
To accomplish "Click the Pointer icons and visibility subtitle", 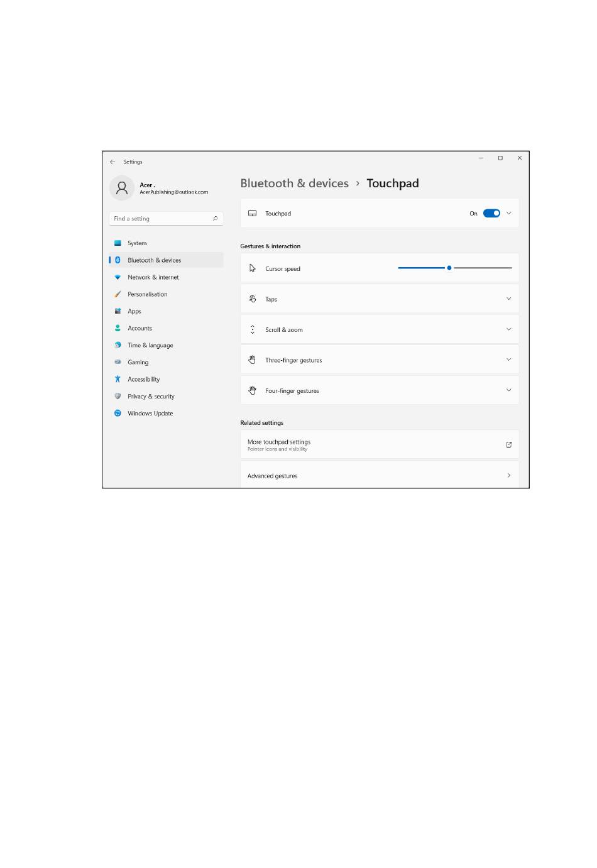I will (x=277, y=449).
